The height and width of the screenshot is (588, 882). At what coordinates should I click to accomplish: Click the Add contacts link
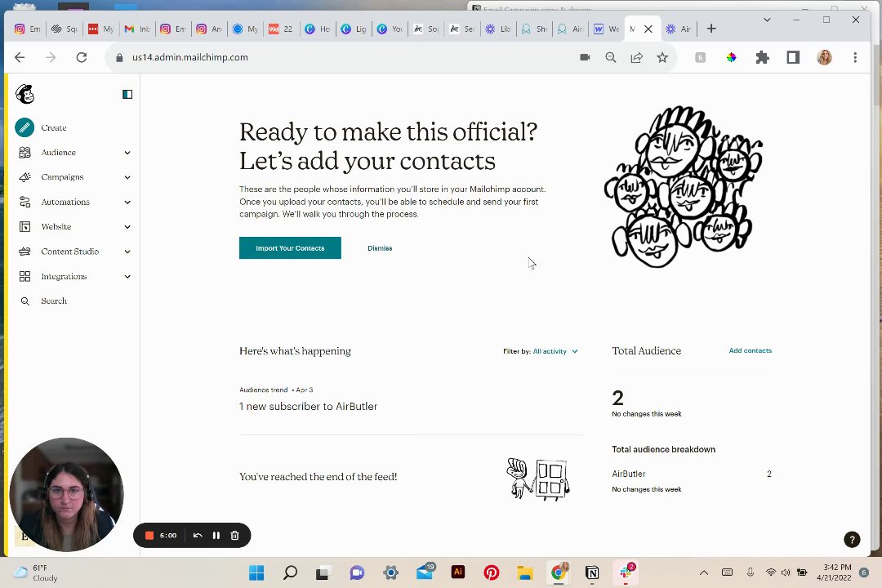click(750, 350)
